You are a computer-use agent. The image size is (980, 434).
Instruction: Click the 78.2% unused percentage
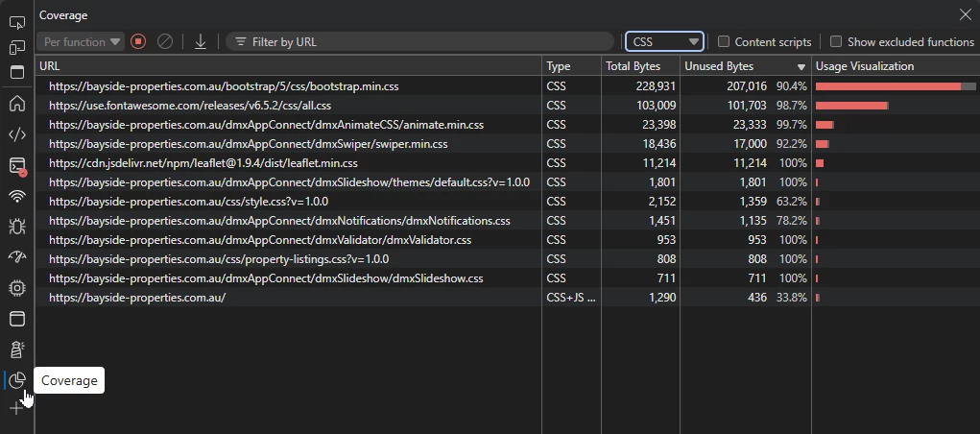pyautogui.click(x=791, y=221)
